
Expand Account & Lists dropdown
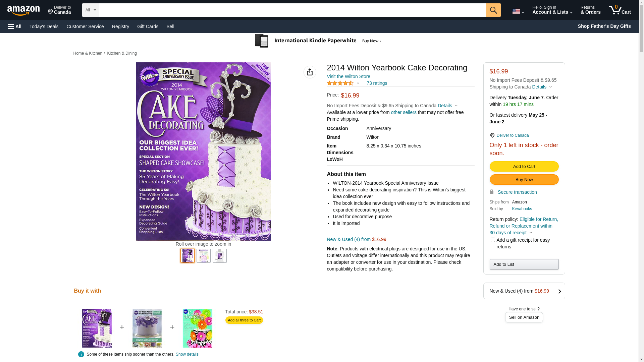click(552, 10)
